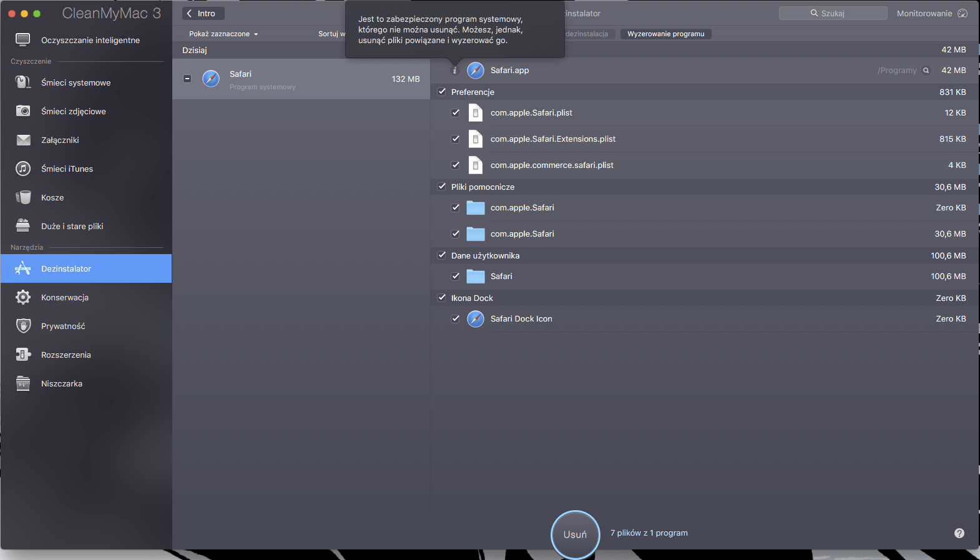The image size is (980, 560).
Task: Uncheck Safari Dock Icon checkbox
Action: [456, 319]
